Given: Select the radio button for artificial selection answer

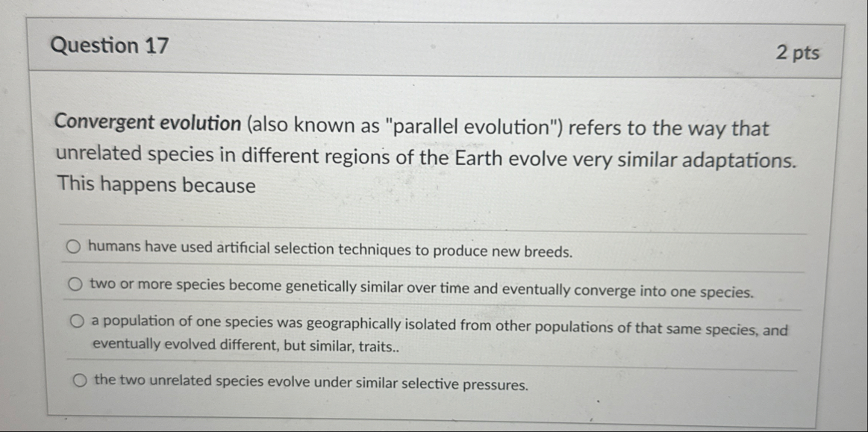Looking at the screenshot, I should point(75,246).
